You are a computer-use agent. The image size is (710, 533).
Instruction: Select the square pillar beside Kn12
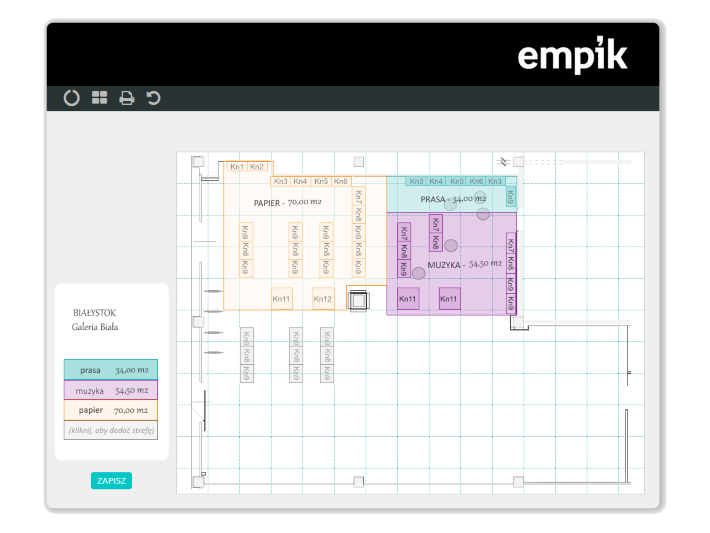coord(359,301)
